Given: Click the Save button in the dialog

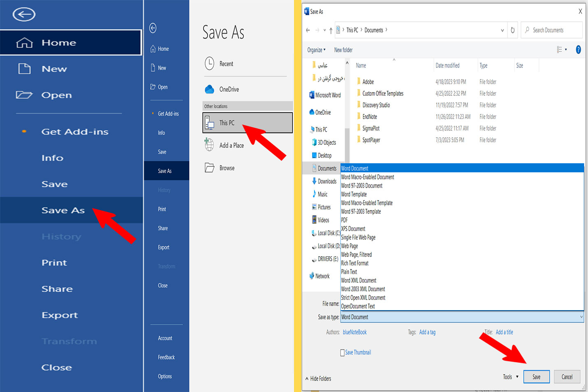Looking at the screenshot, I should [537, 377].
